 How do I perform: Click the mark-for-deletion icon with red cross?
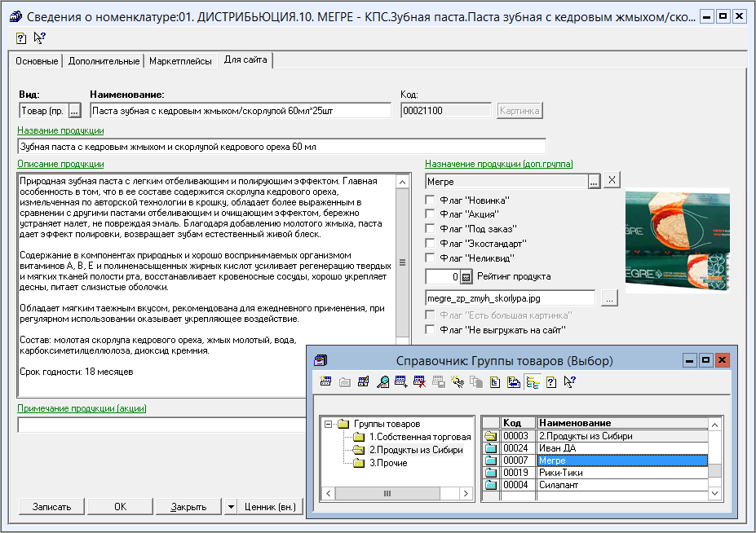(x=419, y=381)
